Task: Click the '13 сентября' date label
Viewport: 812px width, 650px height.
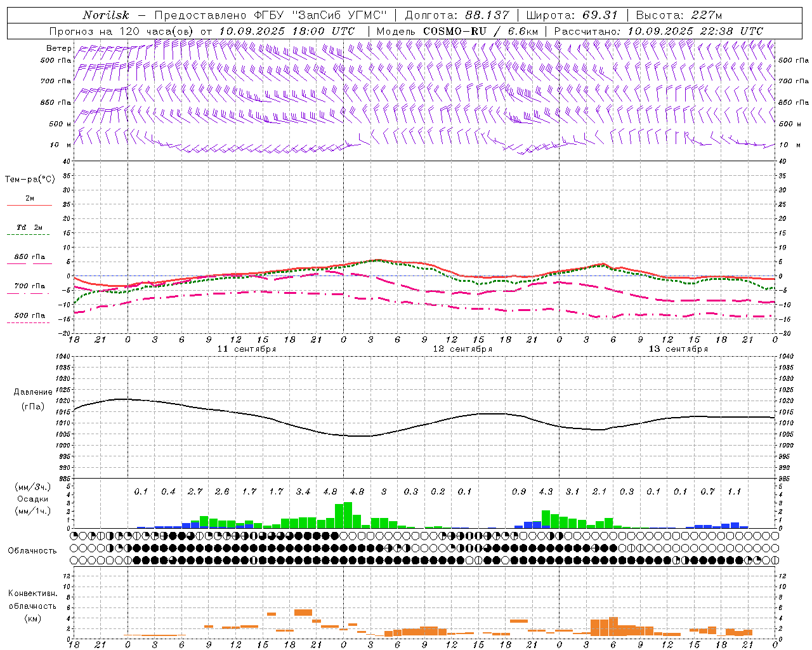Action: click(678, 349)
